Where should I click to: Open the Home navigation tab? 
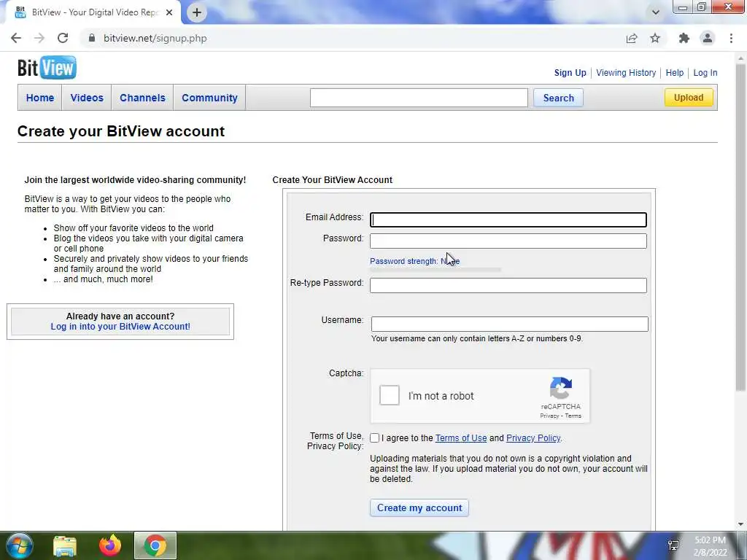click(x=40, y=98)
